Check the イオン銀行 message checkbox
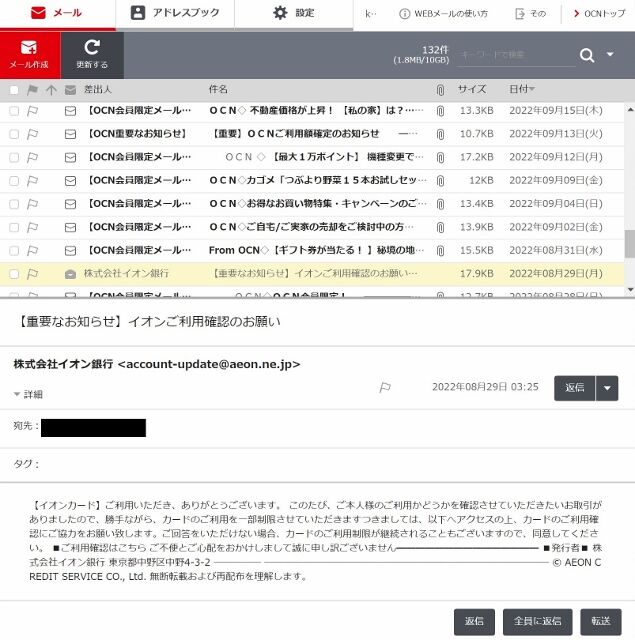The height and width of the screenshot is (640, 635). [14, 274]
